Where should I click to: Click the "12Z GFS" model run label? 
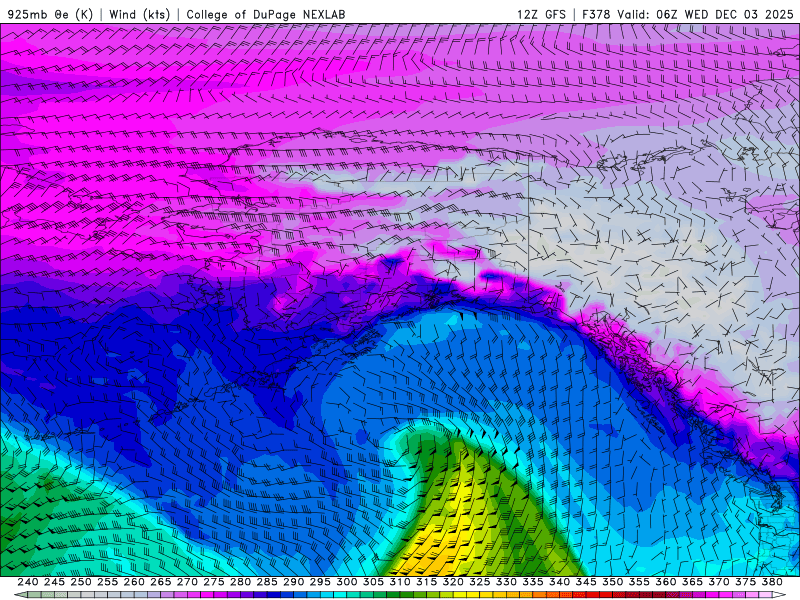point(541,14)
